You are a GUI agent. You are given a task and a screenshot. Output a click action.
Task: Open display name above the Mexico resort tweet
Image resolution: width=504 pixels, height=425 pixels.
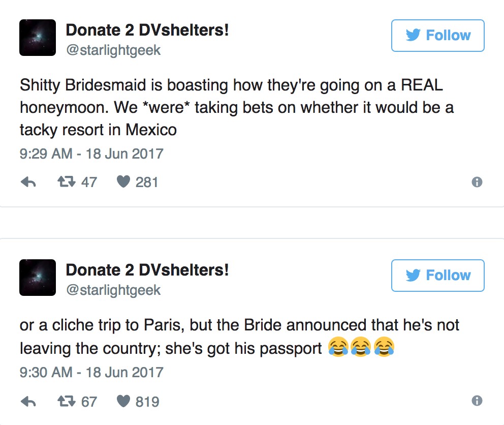(x=147, y=30)
